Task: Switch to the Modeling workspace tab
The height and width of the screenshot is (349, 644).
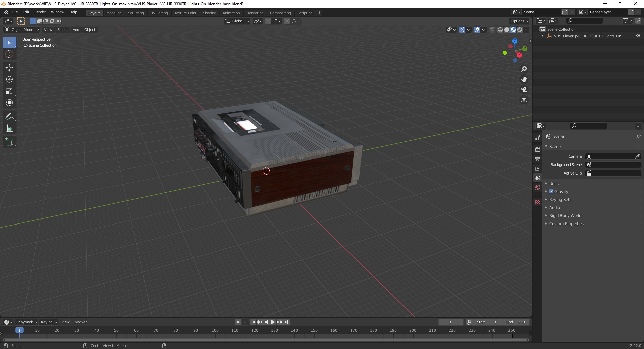Action: coord(114,13)
